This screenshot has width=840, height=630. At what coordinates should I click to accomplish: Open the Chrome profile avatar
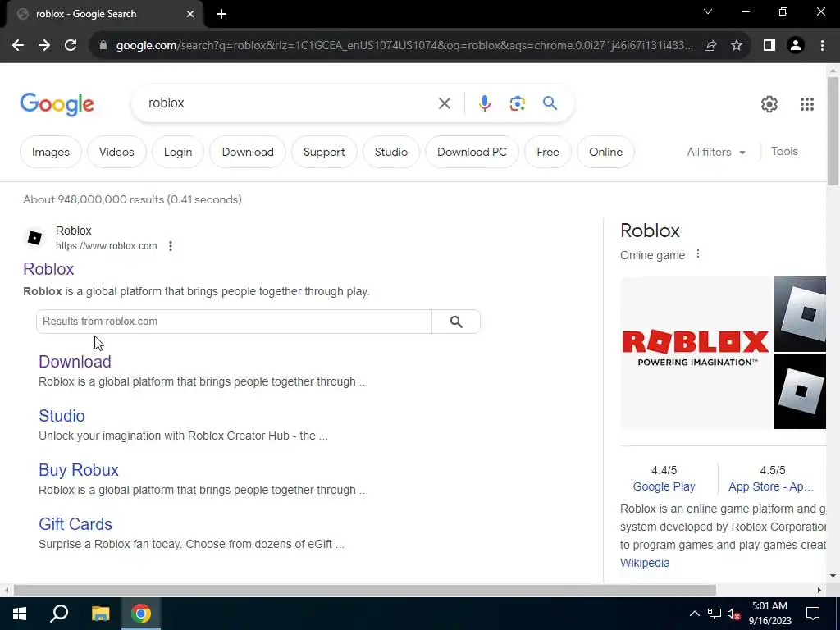point(796,46)
